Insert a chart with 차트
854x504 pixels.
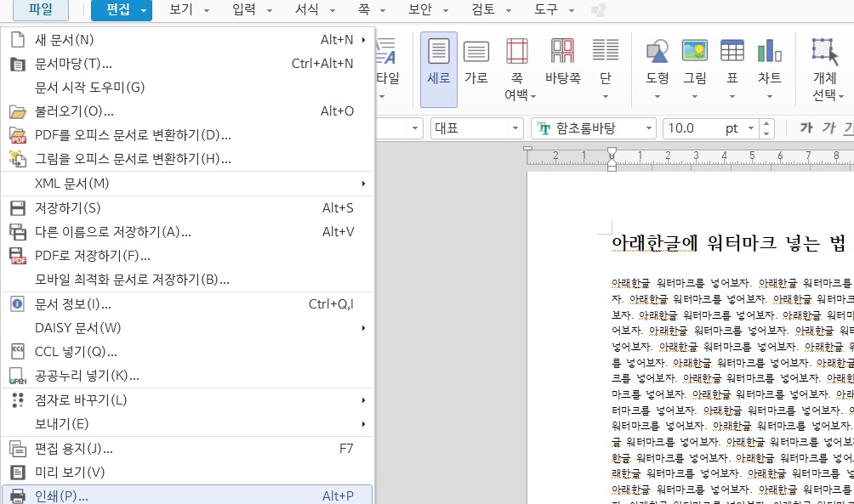point(769,61)
